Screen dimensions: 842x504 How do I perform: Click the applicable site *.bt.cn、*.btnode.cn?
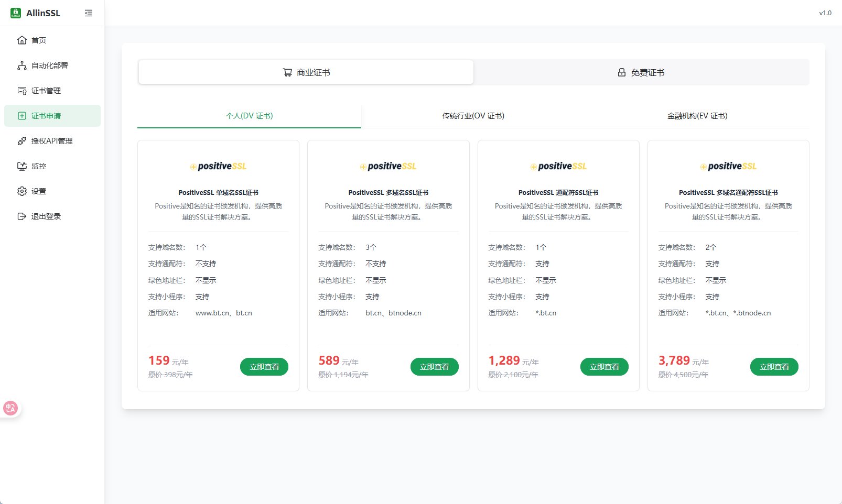738,313
